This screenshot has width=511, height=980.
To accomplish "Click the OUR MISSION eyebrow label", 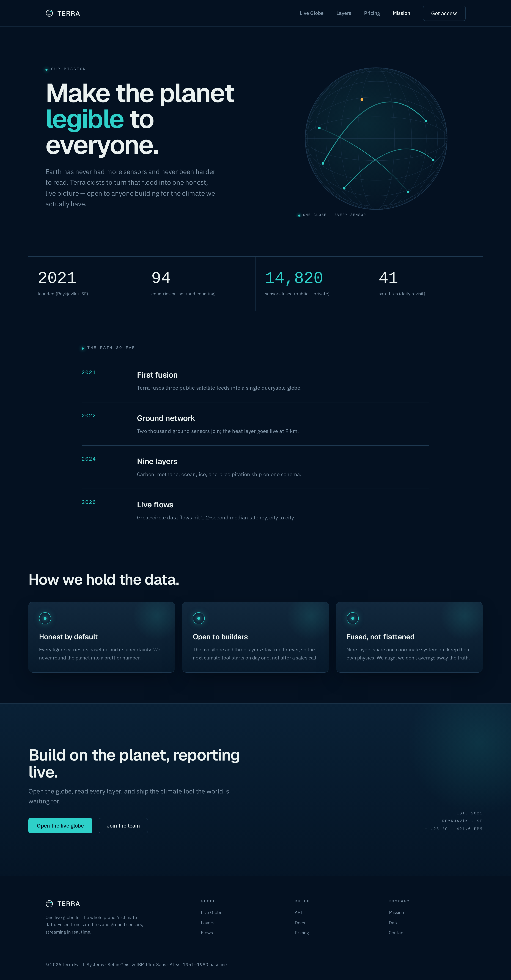I will point(68,69).
